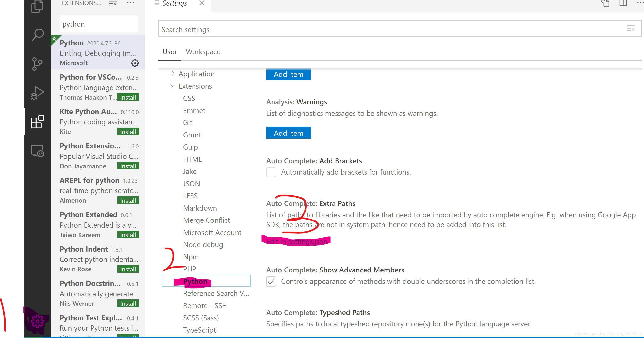Open CSS extension settings
Image resolution: width=644 pixels, height=338 pixels.
[x=189, y=98]
